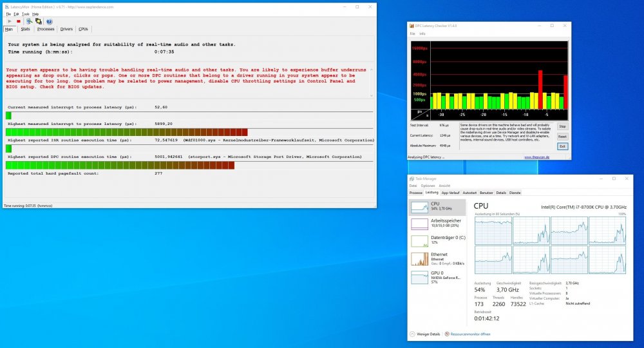
Task: Open the Info menu in DPC Latency Checker
Action: point(422,34)
